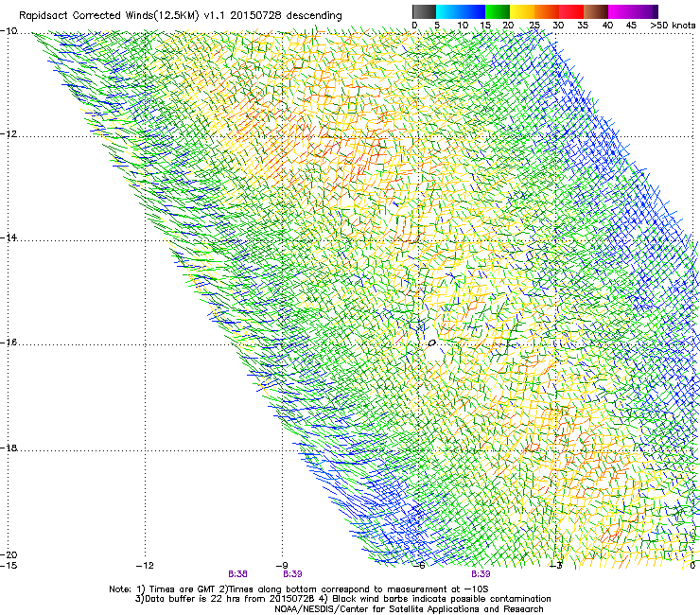This screenshot has height=615, width=700.
Task: Click the latitude axis label '-16'
Action: coord(9,343)
